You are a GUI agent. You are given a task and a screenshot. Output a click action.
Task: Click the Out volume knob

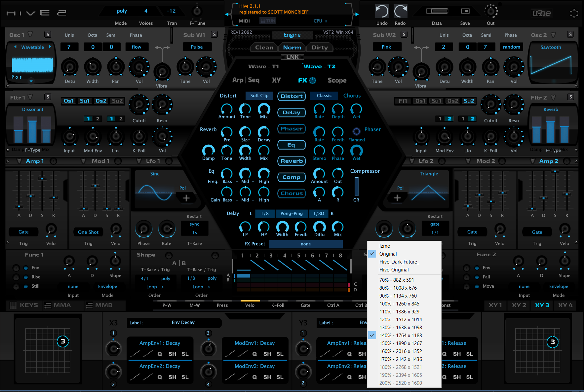pos(491,11)
